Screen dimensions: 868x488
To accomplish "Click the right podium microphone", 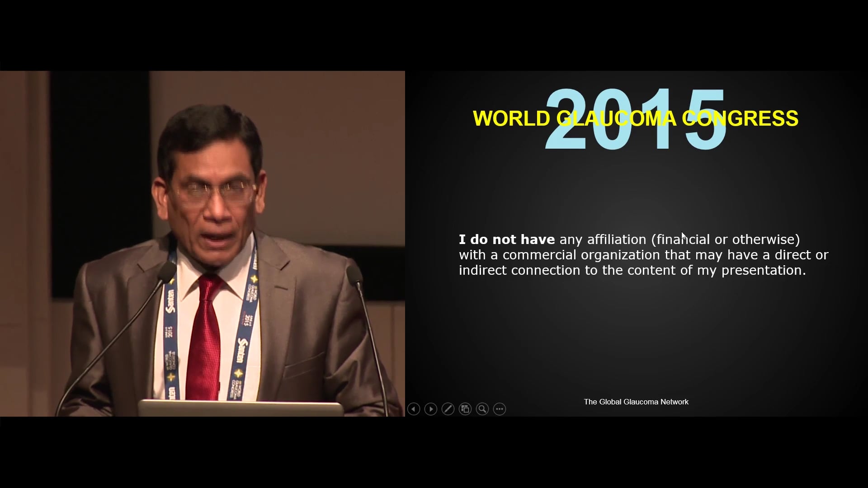I will (x=354, y=274).
